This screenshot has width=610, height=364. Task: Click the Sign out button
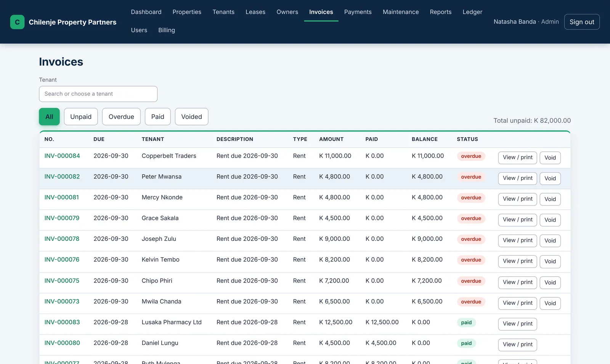click(x=582, y=22)
